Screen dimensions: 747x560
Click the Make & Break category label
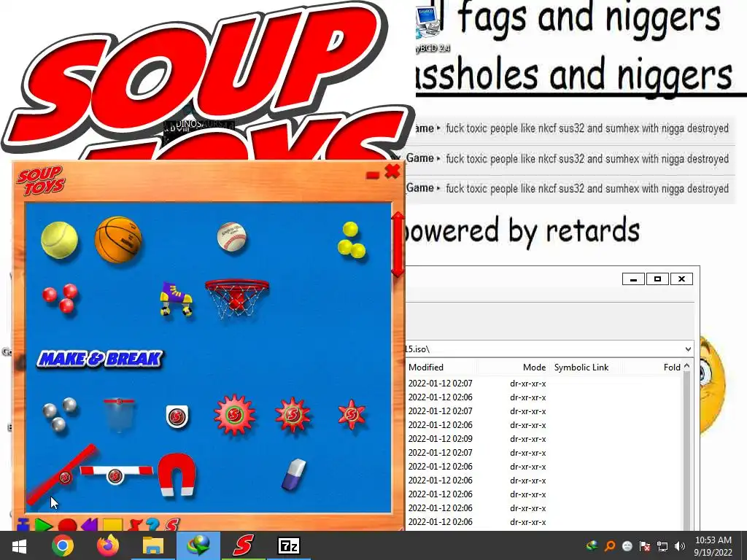click(99, 359)
